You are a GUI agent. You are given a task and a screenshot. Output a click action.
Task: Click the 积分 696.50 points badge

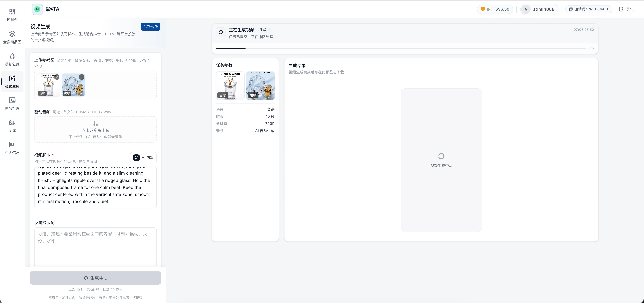click(x=495, y=9)
